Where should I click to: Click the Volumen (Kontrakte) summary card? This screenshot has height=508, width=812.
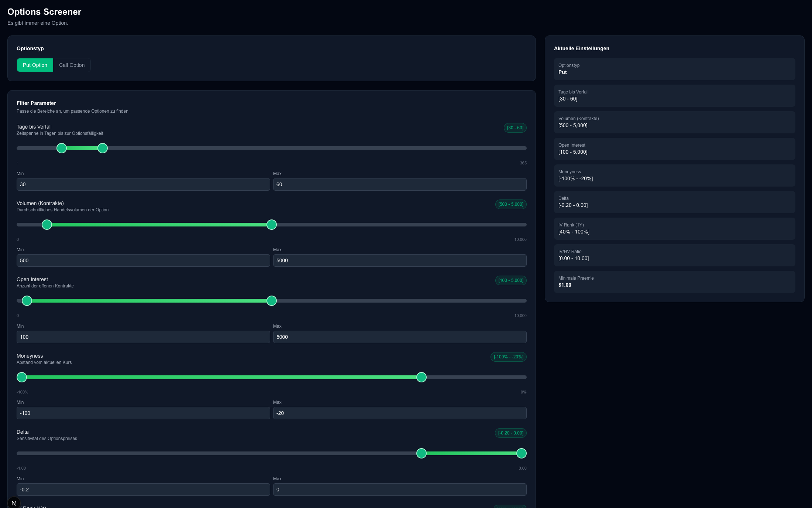pos(674,122)
